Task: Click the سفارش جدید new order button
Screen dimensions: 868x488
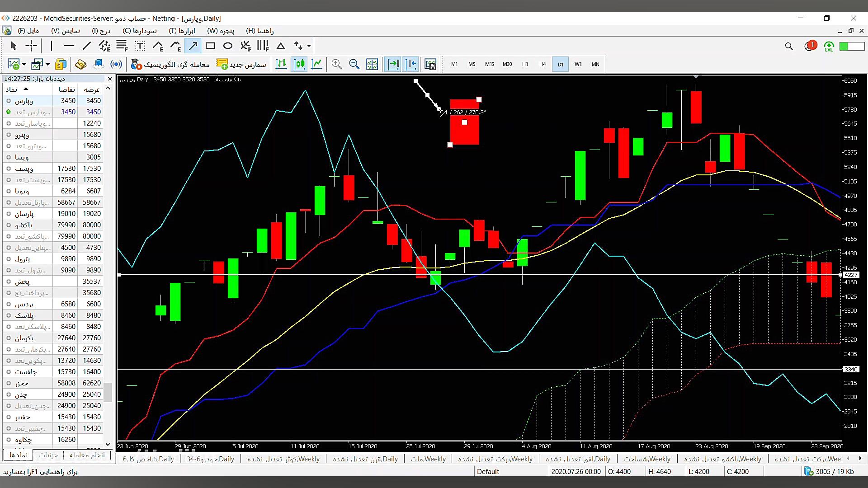Action: click(x=241, y=64)
